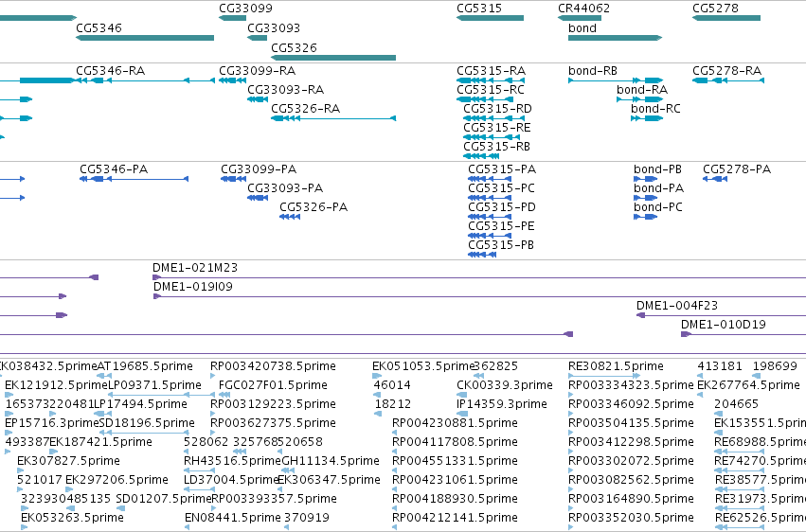Click the bond gene bar
Screen dimensions: 806x532
tap(615, 38)
